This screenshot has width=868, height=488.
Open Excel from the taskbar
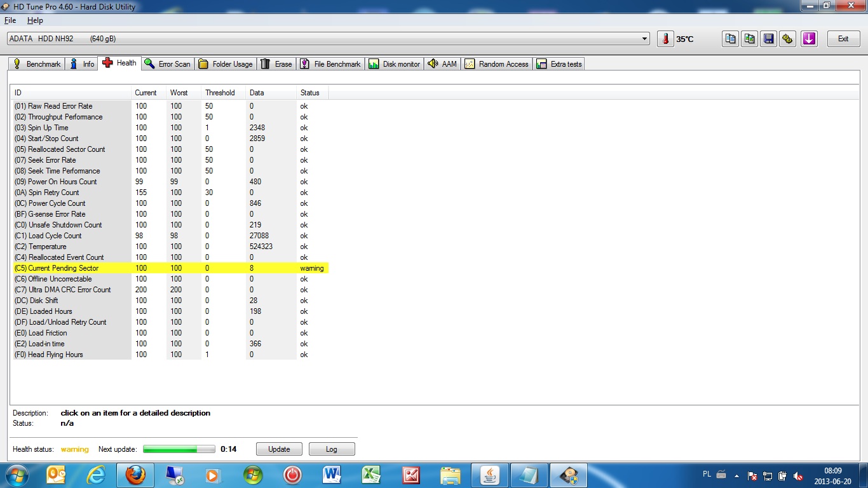pyautogui.click(x=371, y=475)
